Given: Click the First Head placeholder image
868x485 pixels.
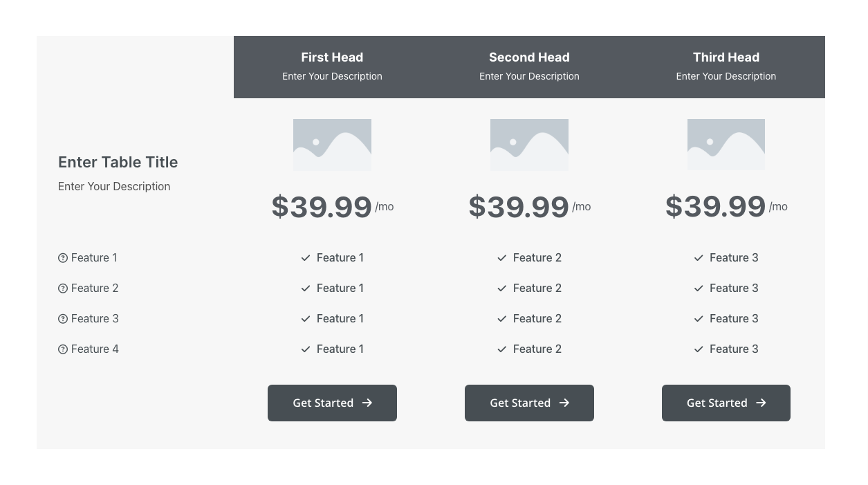Looking at the screenshot, I should click(x=332, y=145).
